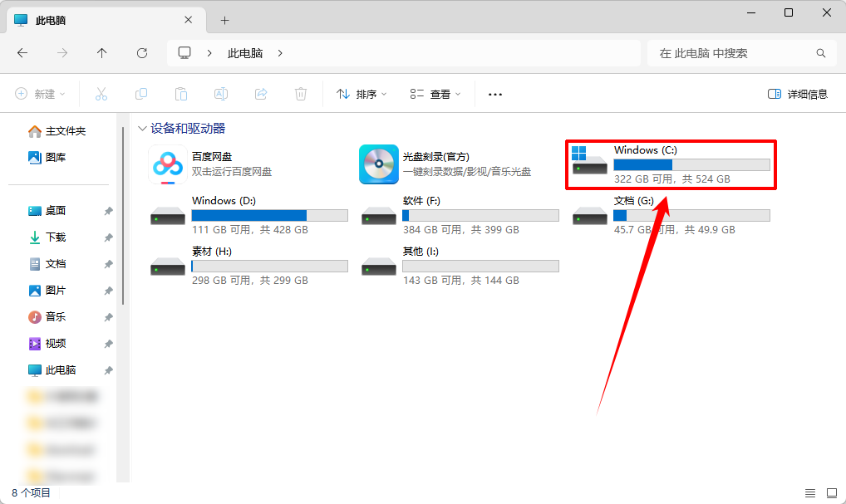Click Windows (C:) storage usage bar
The height and width of the screenshot is (504, 846).
[691, 165]
